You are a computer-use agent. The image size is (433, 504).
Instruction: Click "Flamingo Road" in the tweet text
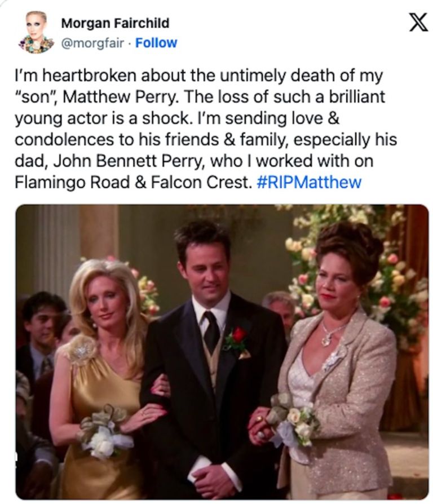tap(72, 183)
